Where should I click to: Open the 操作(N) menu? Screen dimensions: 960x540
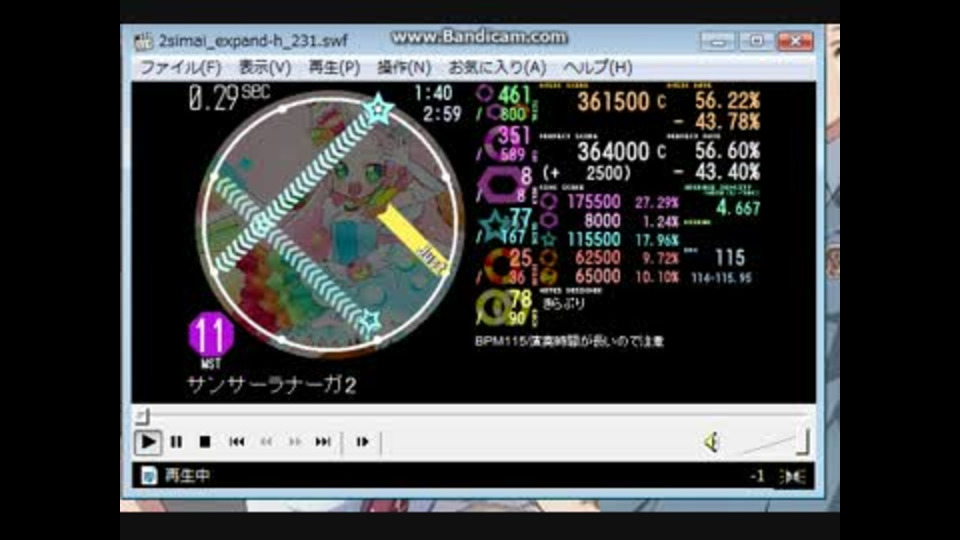(404, 67)
